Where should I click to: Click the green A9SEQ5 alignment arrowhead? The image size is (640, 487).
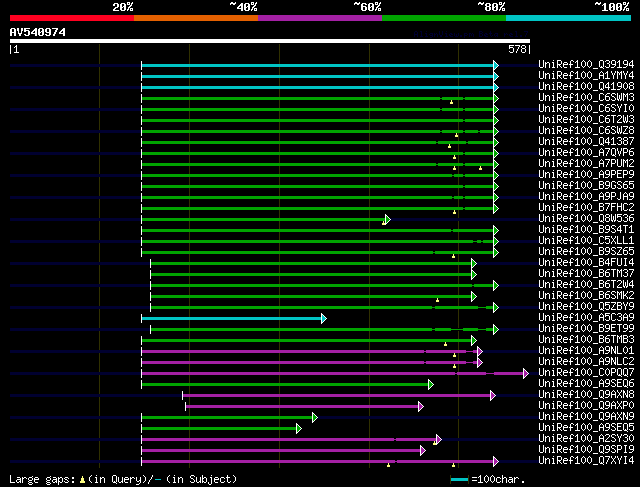[299, 429]
